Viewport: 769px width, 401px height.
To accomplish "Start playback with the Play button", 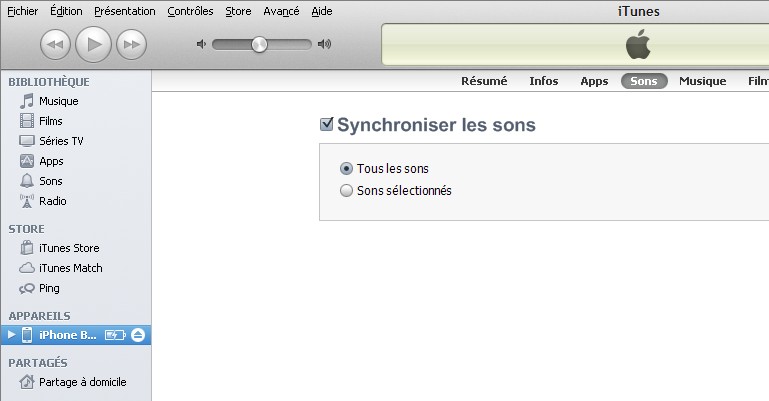I will [x=93, y=45].
